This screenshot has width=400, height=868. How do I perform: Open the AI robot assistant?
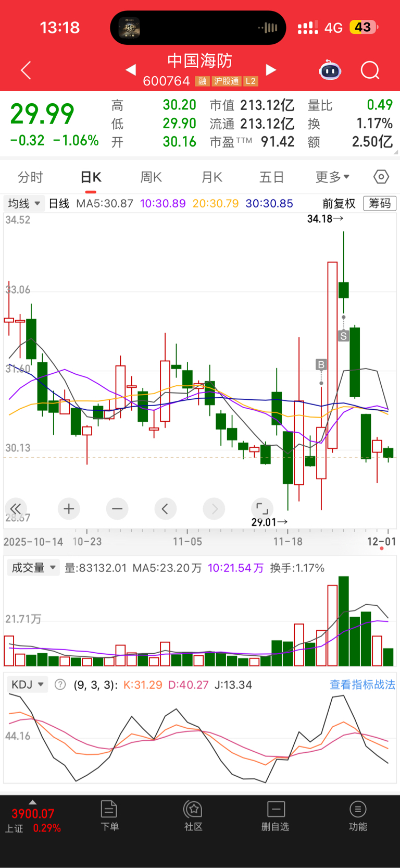click(330, 70)
